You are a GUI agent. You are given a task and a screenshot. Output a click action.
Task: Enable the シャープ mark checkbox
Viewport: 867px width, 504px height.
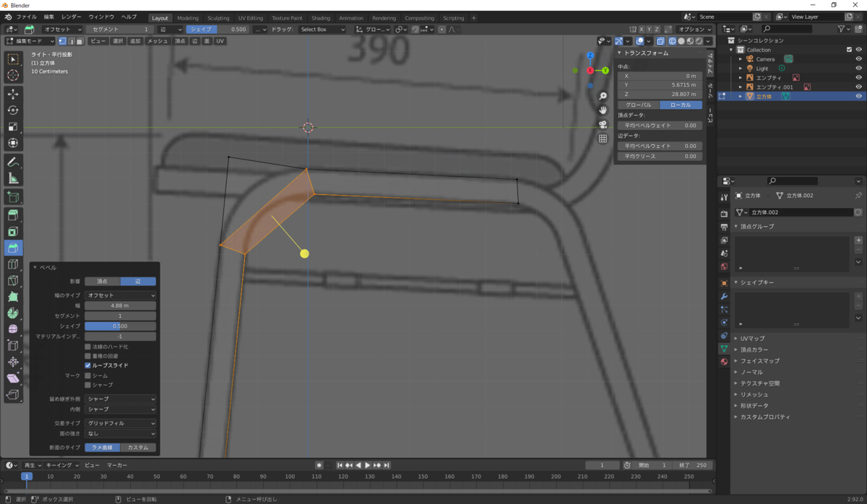pyautogui.click(x=88, y=385)
